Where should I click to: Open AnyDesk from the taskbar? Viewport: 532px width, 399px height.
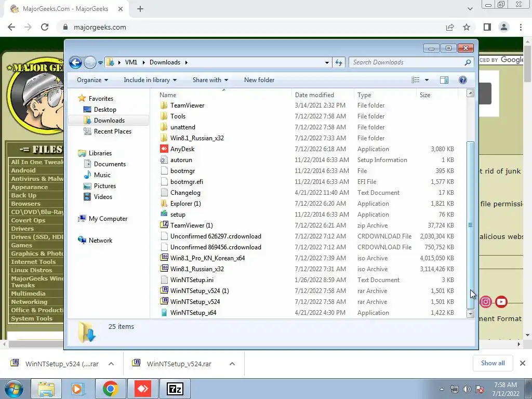pyautogui.click(x=143, y=389)
